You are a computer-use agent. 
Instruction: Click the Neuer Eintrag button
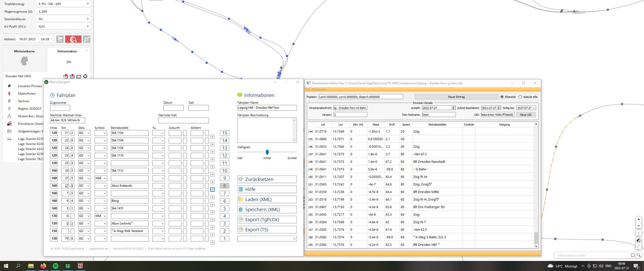456,97
